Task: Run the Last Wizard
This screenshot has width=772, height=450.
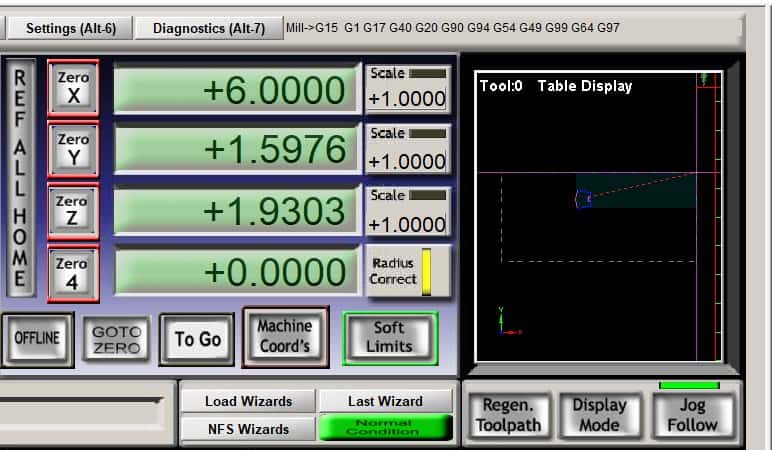Action: [x=386, y=401]
